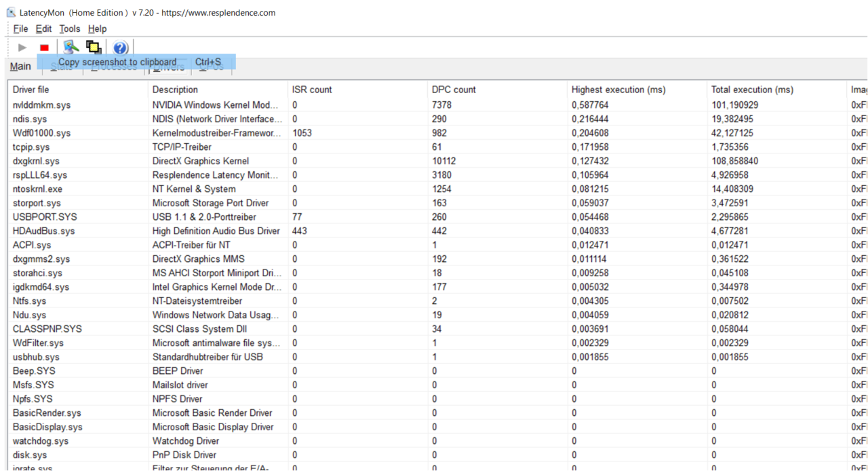Viewport: 868px width, 471px height.
Task: Open the Help menu
Action: click(97, 29)
